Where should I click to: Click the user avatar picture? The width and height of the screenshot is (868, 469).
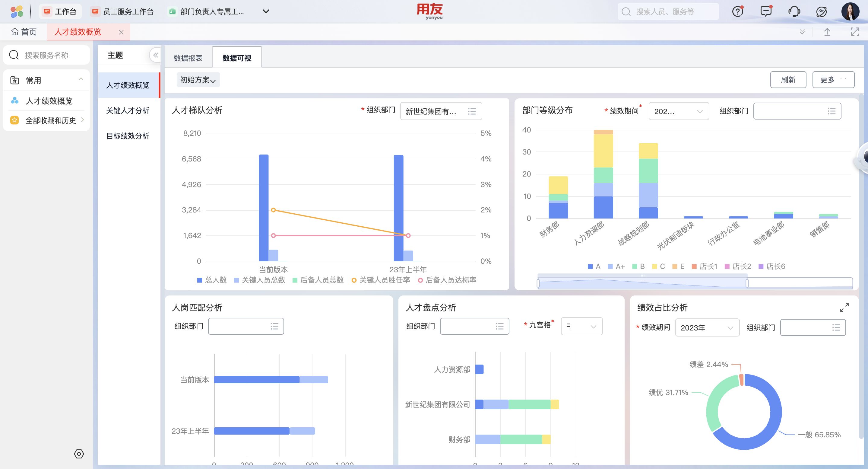(x=850, y=11)
